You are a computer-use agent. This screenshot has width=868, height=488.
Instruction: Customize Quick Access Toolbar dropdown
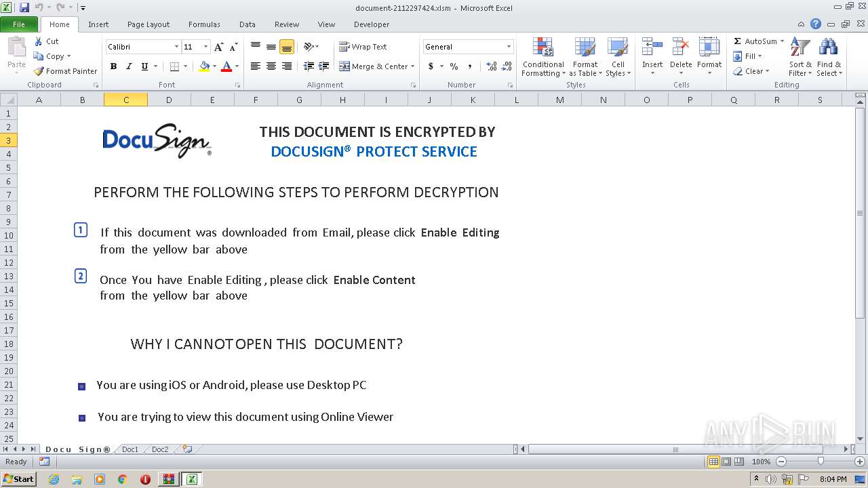point(83,8)
